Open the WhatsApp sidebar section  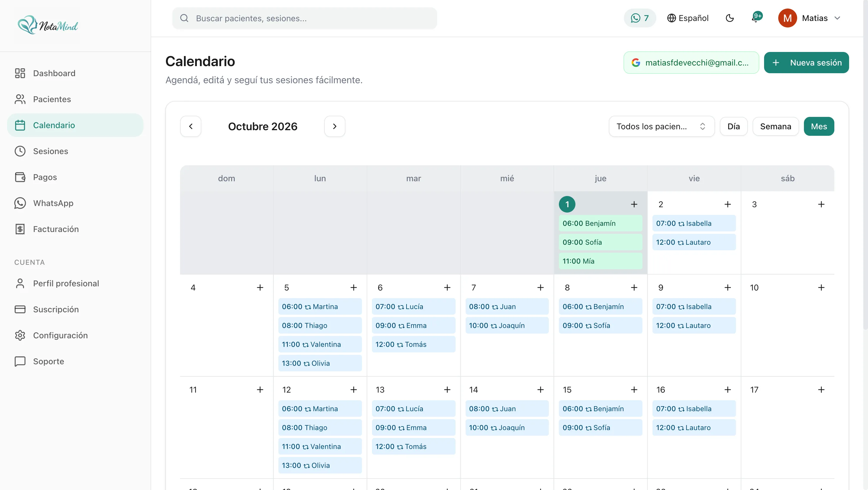coord(75,203)
